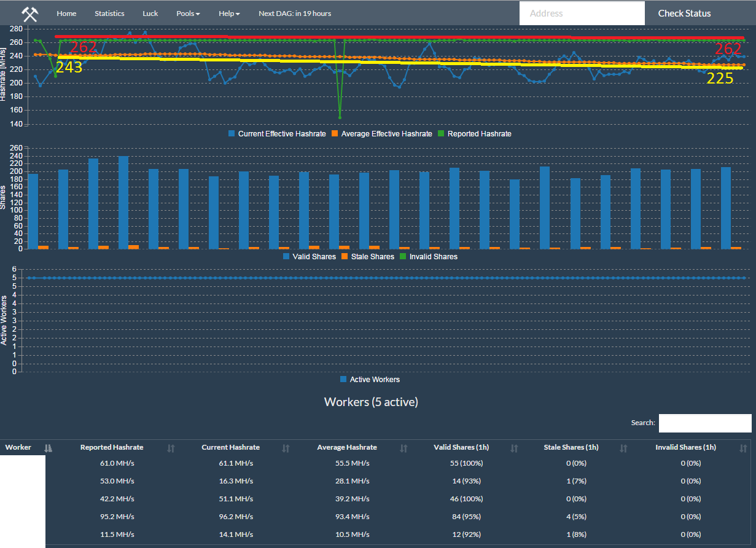
Task: Sort Average Hashrate column using arrows icon
Action: pos(403,448)
